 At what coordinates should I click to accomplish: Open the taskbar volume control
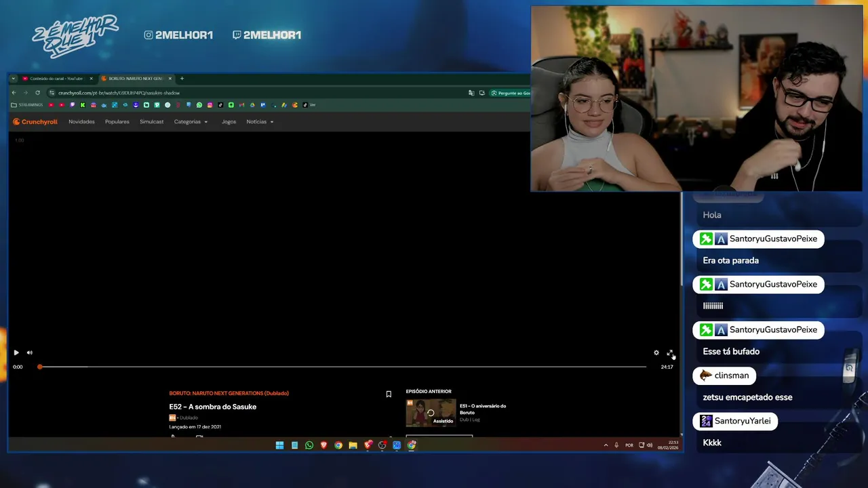point(650,445)
